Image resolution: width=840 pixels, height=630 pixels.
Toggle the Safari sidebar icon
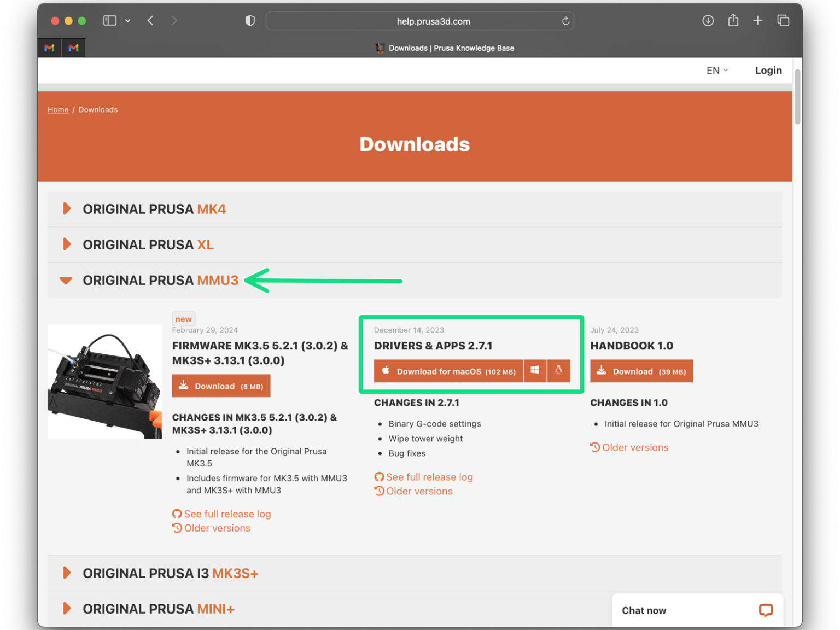coord(109,20)
